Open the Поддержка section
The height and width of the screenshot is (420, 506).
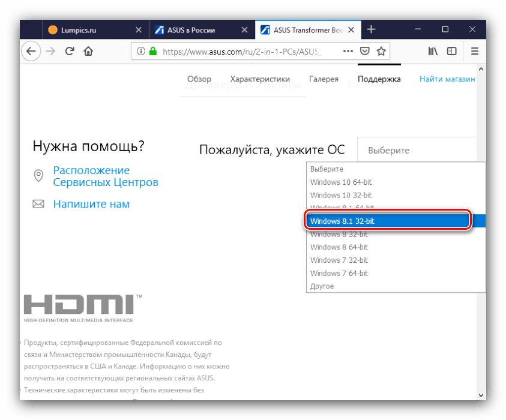[x=379, y=79]
